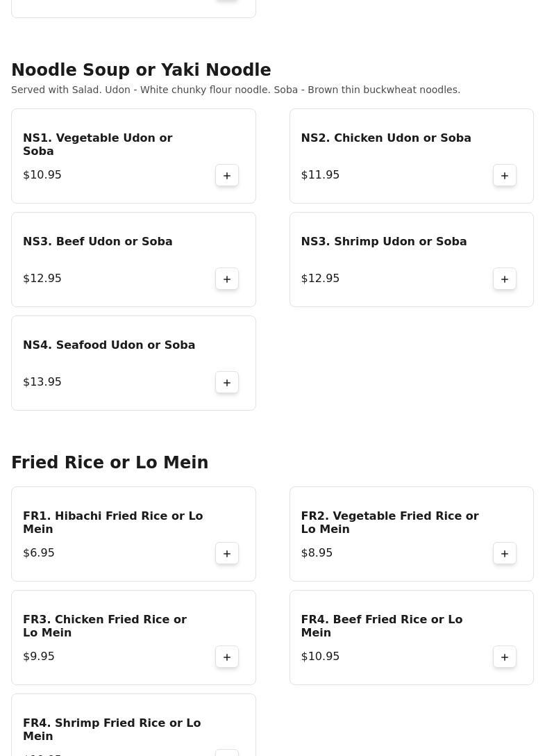Tap plus for Vegetable Fried Rice

505,553
